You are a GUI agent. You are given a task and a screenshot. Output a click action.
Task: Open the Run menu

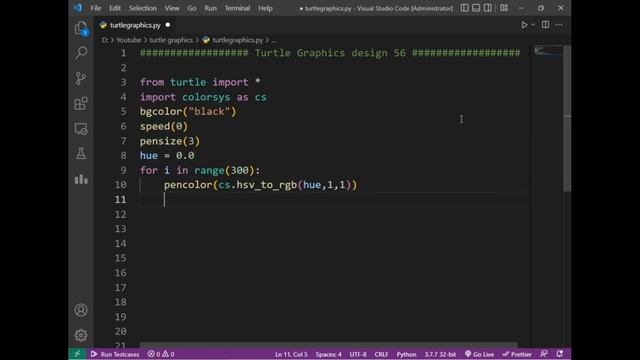211,8
